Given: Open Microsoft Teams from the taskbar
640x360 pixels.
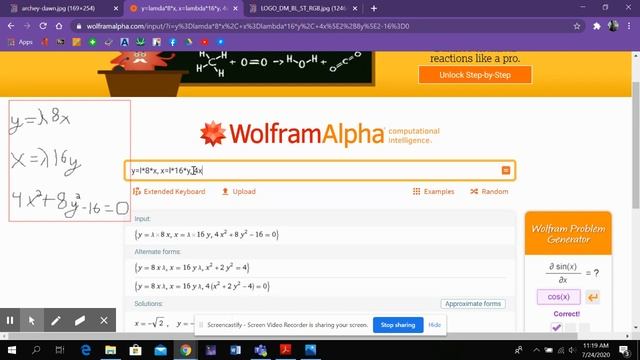Looking at the screenshot, I should 260,350.
